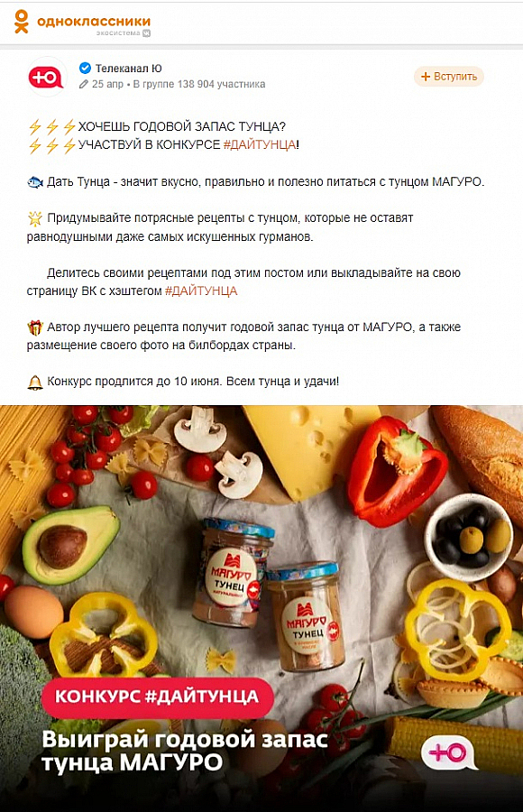Click the gift emoji before Автор лучшего
523x812 pixels.
[34, 328]
